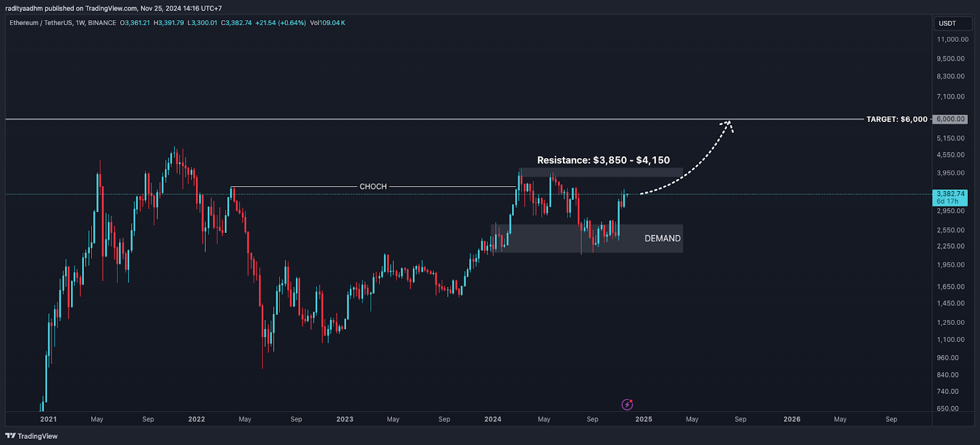980x445 pixels.
Task: Click the 2022 label on time axis
Action: [197, 419]
